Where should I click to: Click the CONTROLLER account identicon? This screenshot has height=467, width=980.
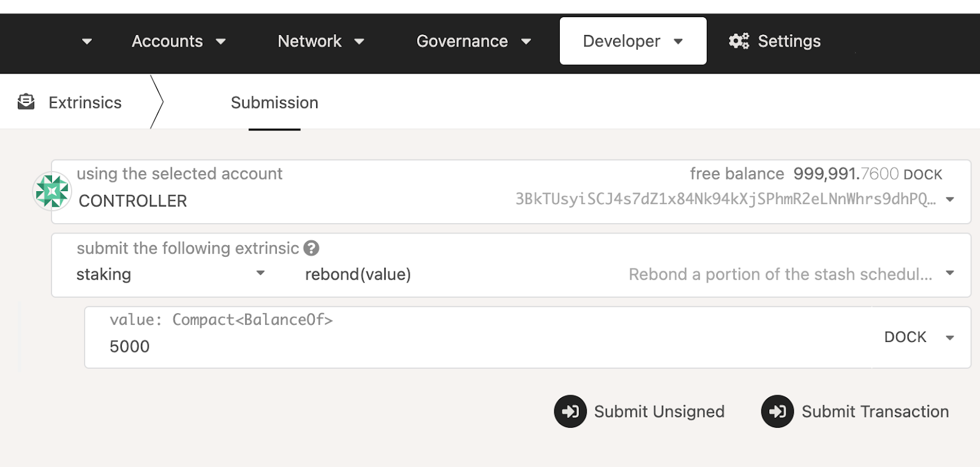52,191
